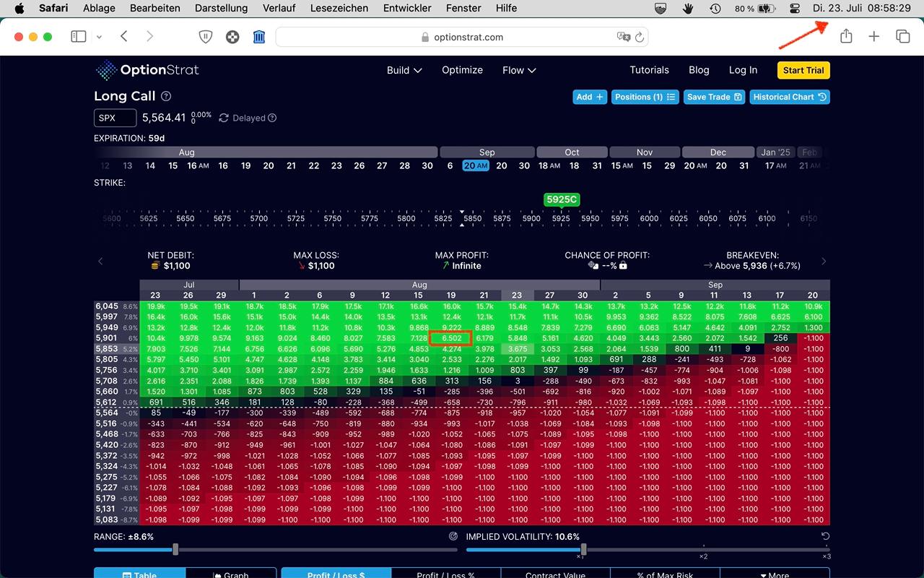The image size is (924, 578).
Task: Open the Lesezeichen menu in menu bar
Action: click(x=339, y=8)
